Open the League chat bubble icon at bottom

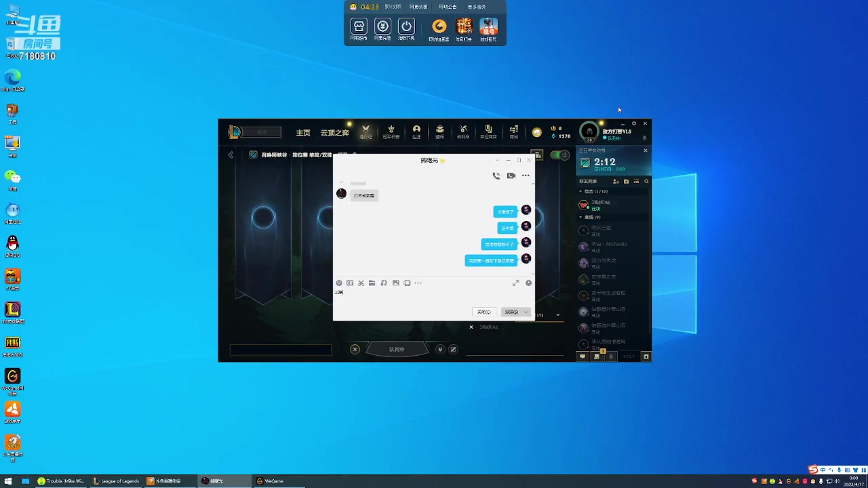[x=582, y=357]
